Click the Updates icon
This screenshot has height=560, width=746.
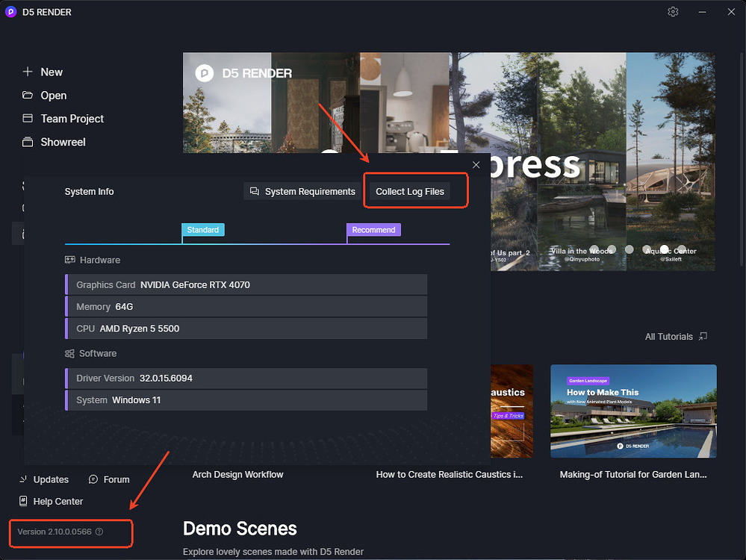[x=23, y=479]
